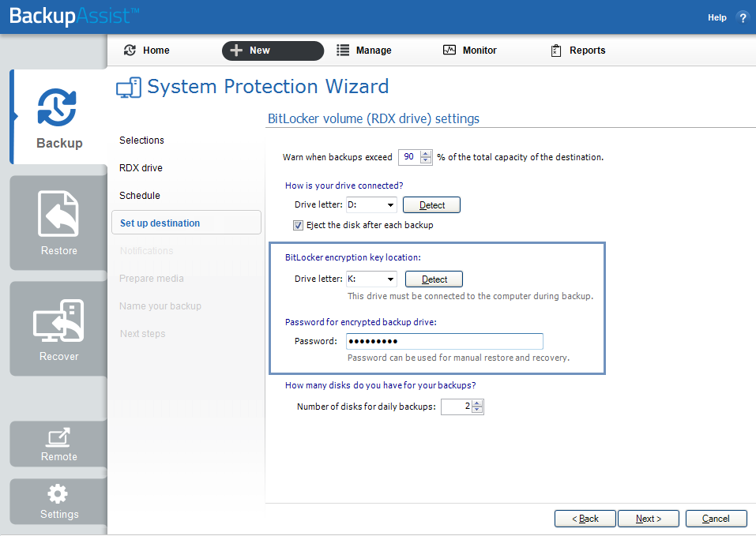Open the Monitor tab
Screen dimensions: 756x536
(469, 50)
